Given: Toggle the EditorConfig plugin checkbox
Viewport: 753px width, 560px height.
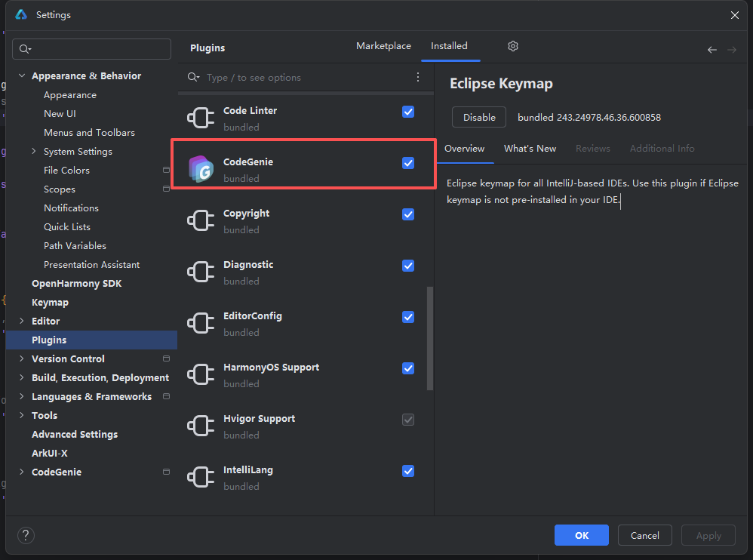Looking at the screenshot, I should pyautogui.click(x=408, y=317).
